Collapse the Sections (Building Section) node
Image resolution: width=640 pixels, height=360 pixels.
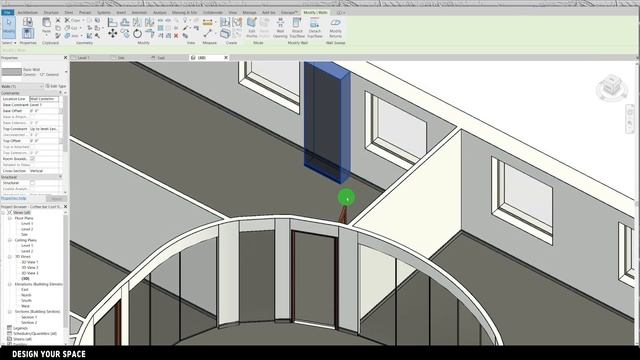pyautogui.click(x=10, y=311)
